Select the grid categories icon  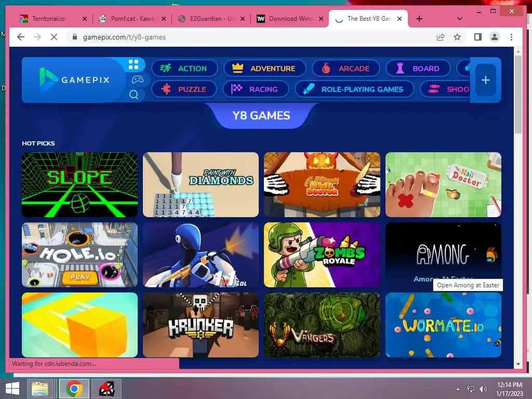coord(134,64)
